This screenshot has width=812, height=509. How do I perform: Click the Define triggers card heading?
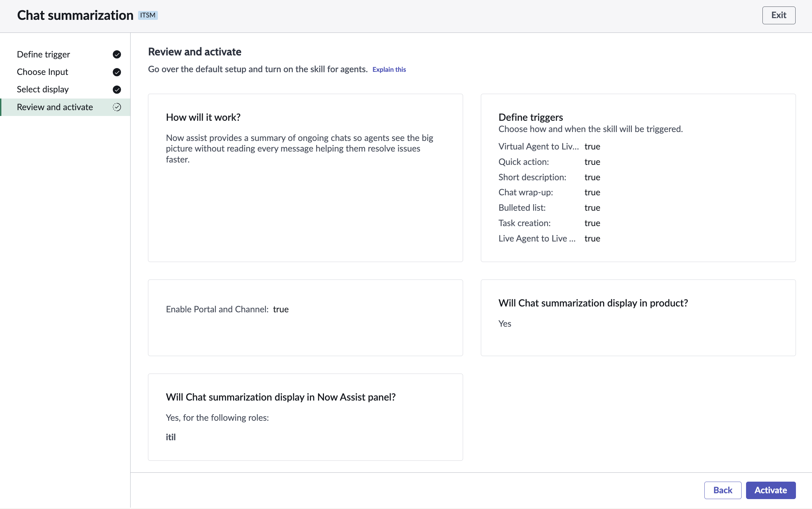tap(531, 117)
